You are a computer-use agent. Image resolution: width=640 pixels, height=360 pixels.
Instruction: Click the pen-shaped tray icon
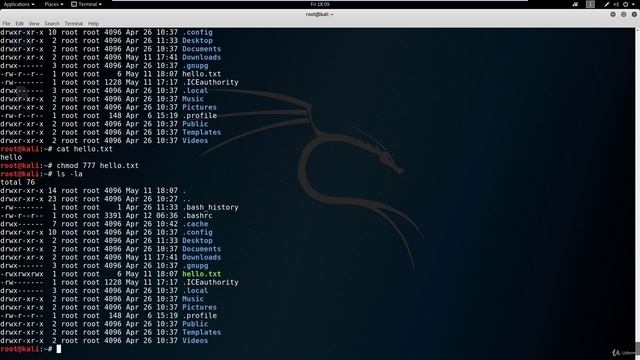pos(607,4)
